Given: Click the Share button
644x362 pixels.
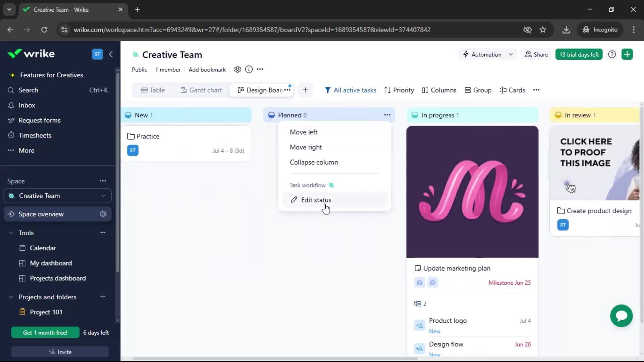Looking at the screenshot, I should [536, 54].
